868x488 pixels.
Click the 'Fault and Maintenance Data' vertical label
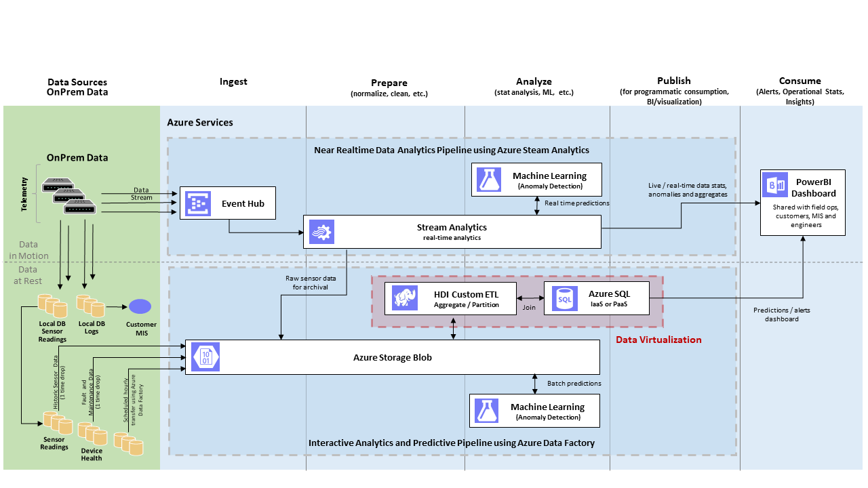92,391
